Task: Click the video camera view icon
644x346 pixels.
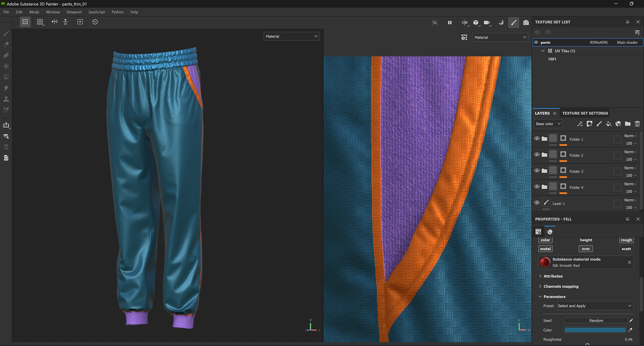Action: (487, 22)
